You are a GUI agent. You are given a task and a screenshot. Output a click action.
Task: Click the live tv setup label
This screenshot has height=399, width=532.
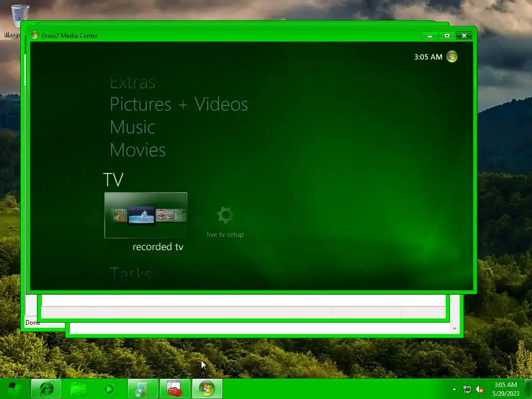225,234
